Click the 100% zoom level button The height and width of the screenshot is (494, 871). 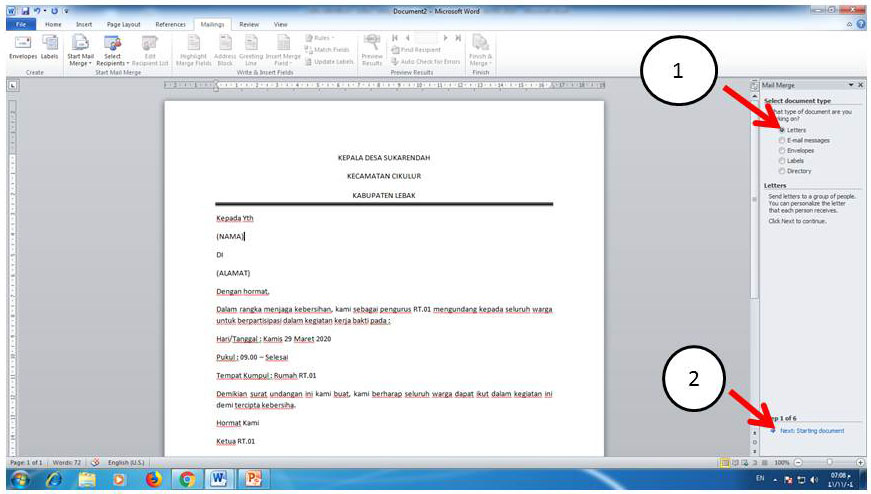click(x=782, y=462)
